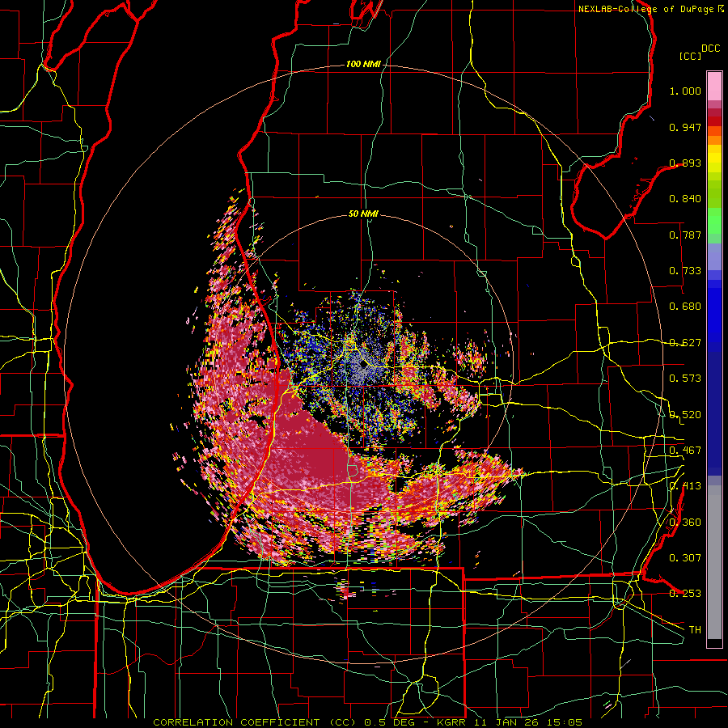Select the 0.787 value on the scale

pyautogui.click(x=685, y=235)
